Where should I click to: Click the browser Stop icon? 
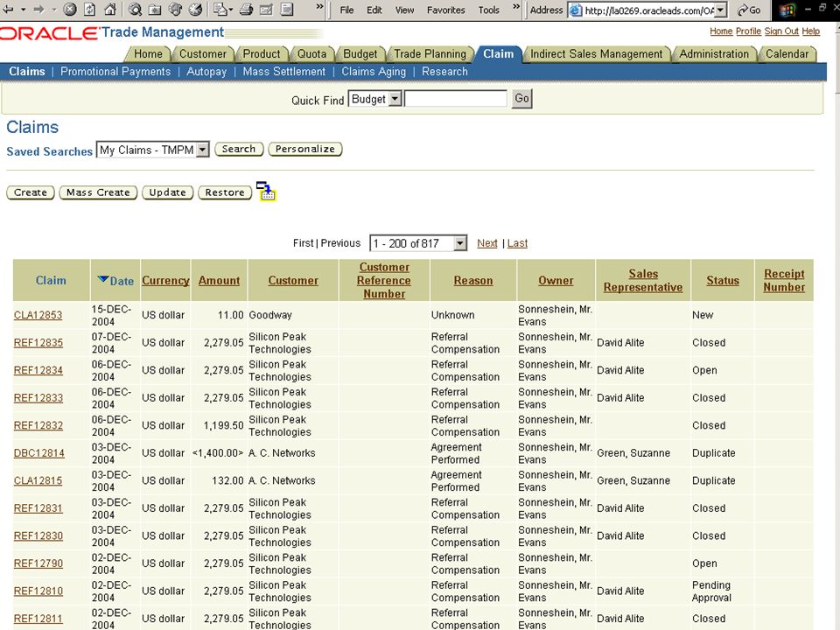tap(70, 10)
